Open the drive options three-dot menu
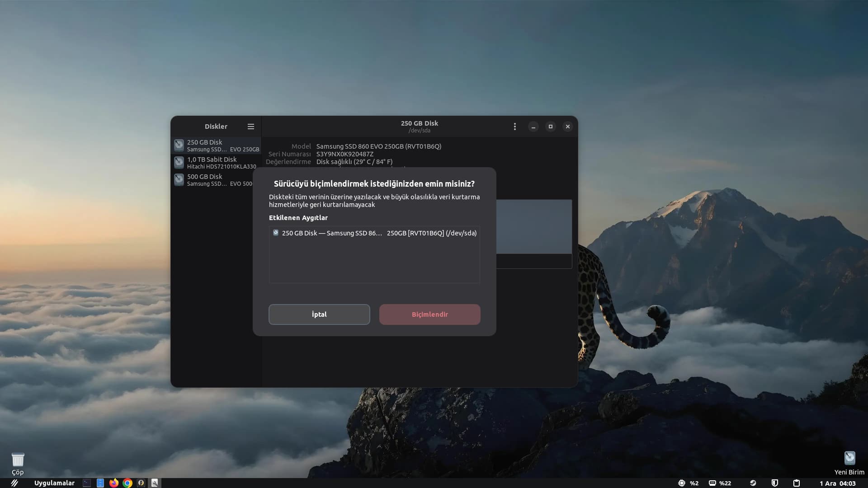 [x=514, y=127]
